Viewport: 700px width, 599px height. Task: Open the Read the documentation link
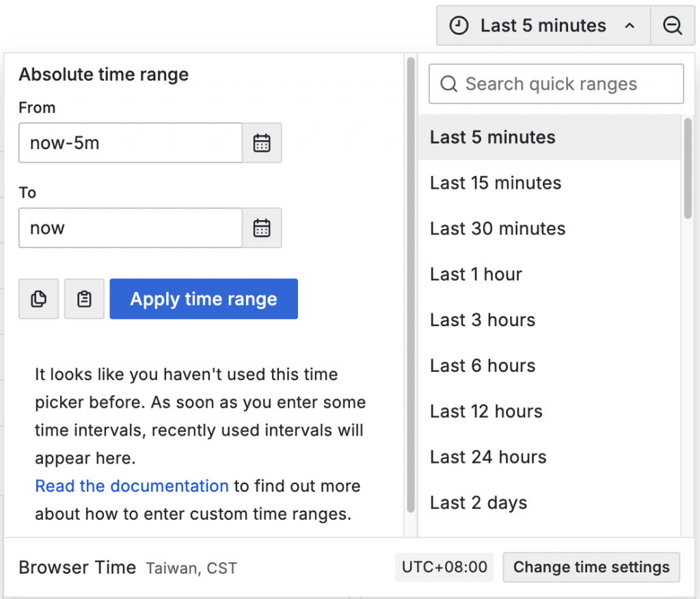pyautogui.click(x=132, y=486)
